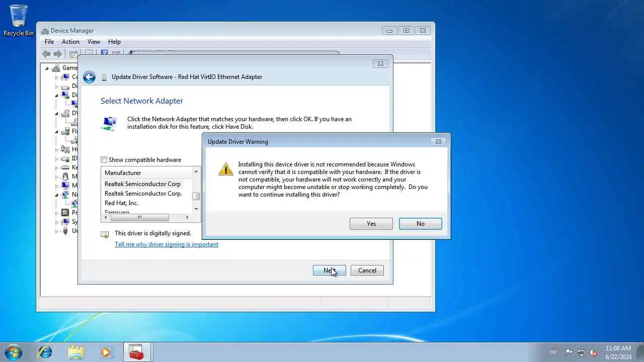Select Realtek Semiconductor Corp. with trailing period
644x362 pixels.
[x=143, y=194]
